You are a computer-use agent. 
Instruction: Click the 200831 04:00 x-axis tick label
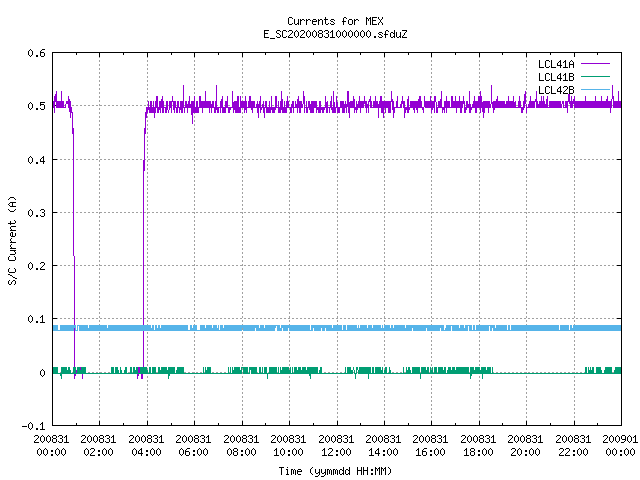[x=146, y=446]
